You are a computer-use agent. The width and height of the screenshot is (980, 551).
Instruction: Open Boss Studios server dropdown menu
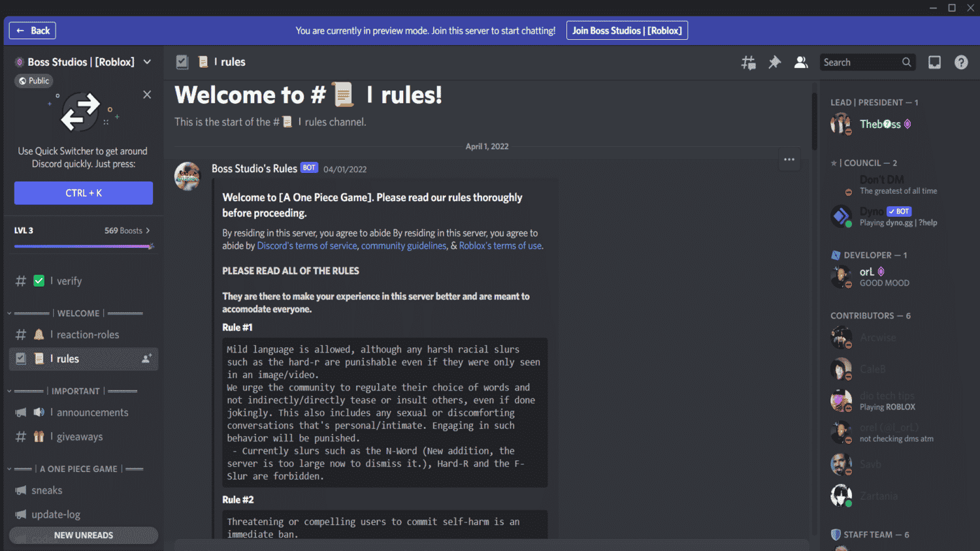point(148,62)
